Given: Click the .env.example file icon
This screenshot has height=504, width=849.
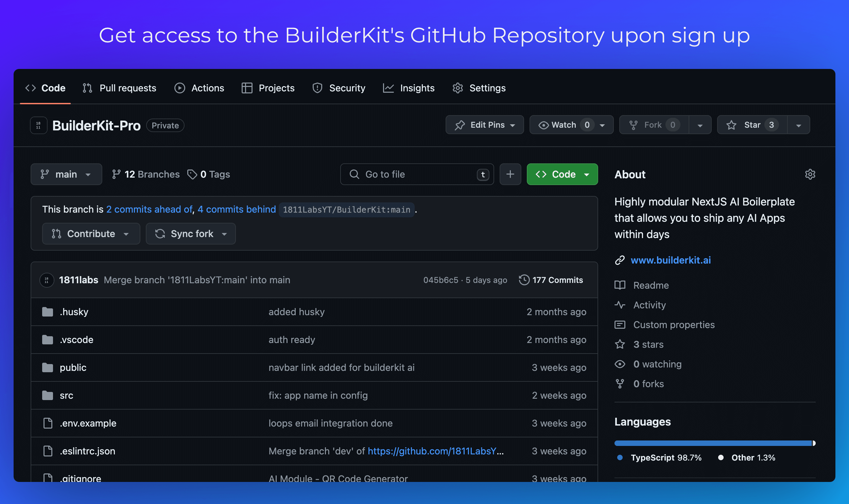Looking at the screenshot, I should coord(48,423).
